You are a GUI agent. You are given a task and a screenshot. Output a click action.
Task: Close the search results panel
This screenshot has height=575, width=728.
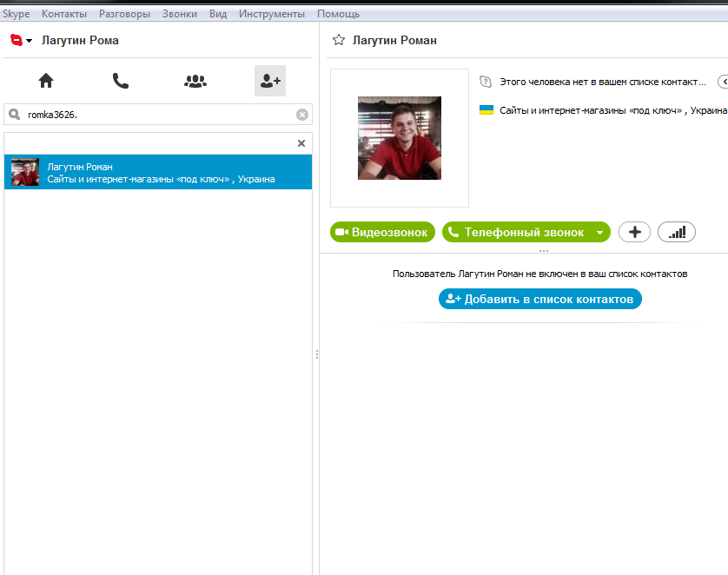[x=301, y=143]
